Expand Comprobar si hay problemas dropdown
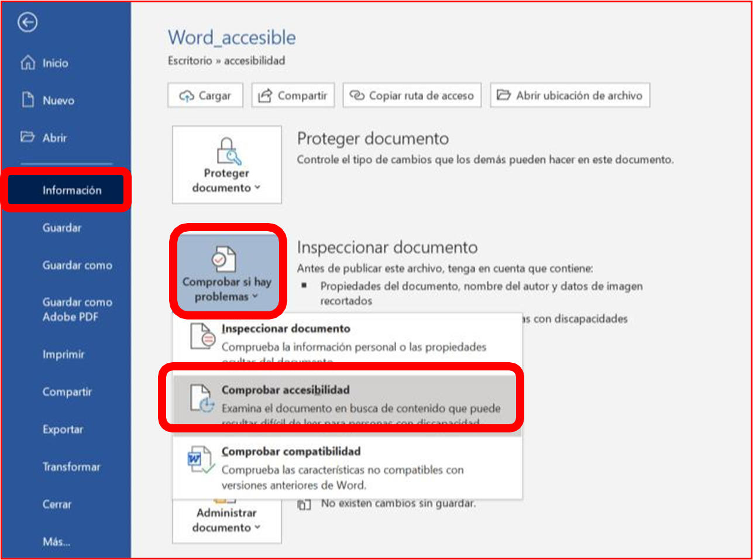Screen dimensions: 753x560 coord(228,273)
